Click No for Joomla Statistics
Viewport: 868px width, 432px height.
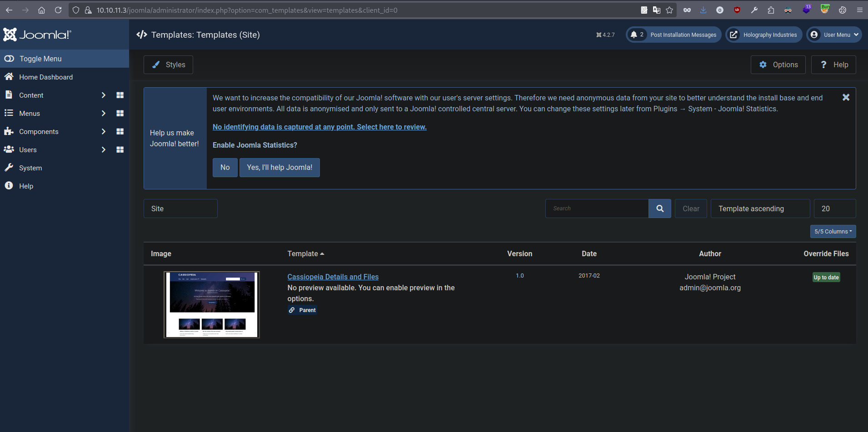(x=225, y=167)
